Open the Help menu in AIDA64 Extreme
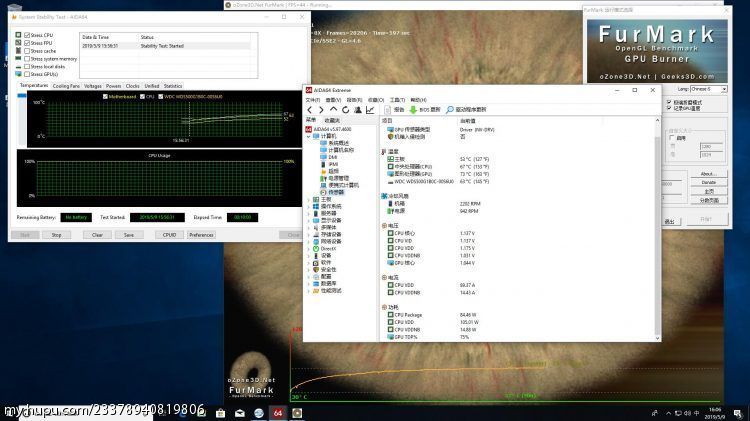The width and height of the screenshot is (750, 421). point(419,100)
